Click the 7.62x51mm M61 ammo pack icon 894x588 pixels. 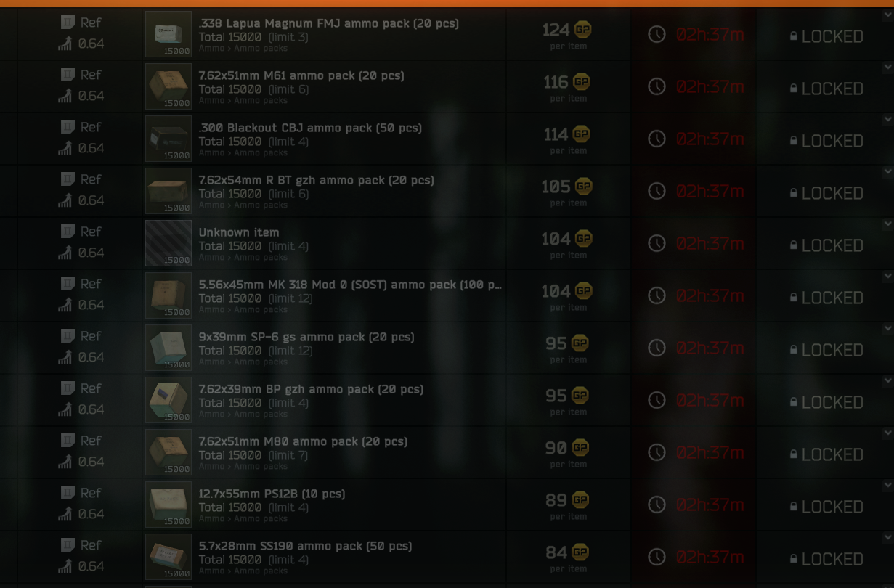168,86
